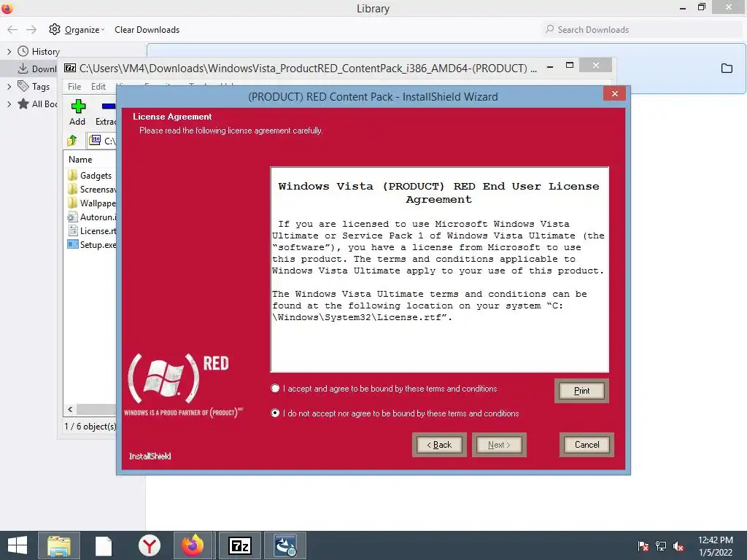Click the blank document taskbar icon

[103, 545]
